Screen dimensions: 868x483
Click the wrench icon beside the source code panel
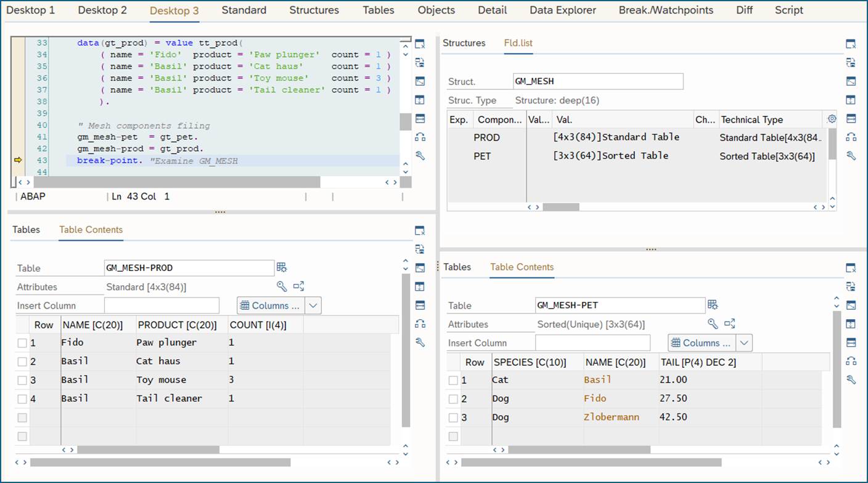click(420, 156)
